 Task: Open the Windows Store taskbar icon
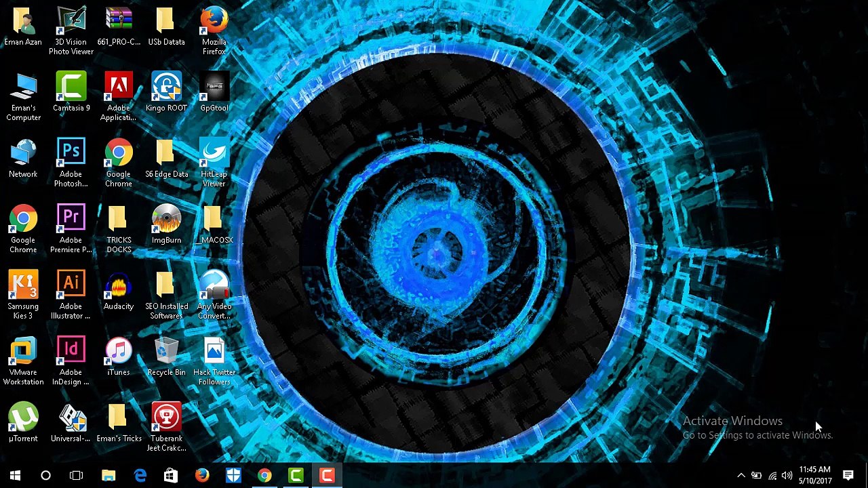(x=171, y=475)
